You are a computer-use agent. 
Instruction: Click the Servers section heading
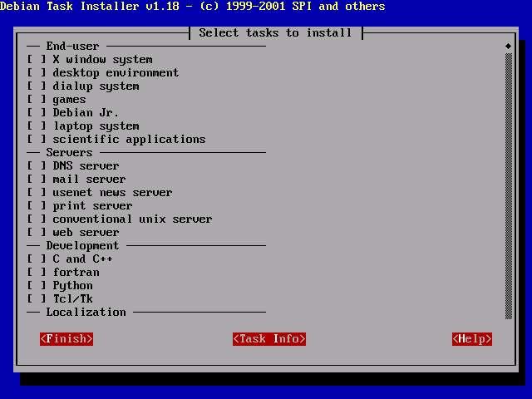[x=69, y=153]
